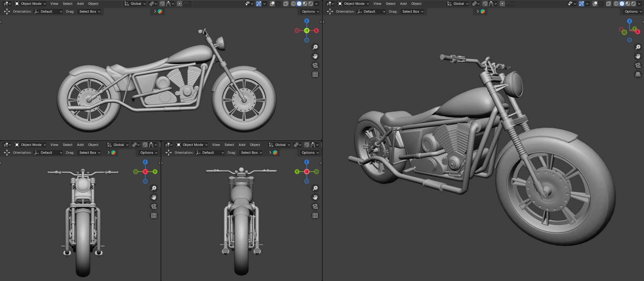
Task: Toggle X-ray mode in top-left viewport header
Action: pos(286,4)
